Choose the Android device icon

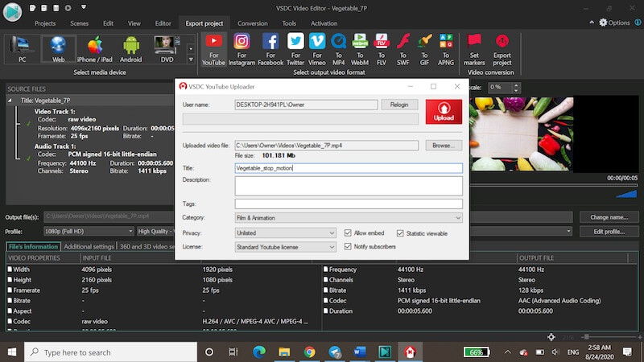(x=130, y=49)
